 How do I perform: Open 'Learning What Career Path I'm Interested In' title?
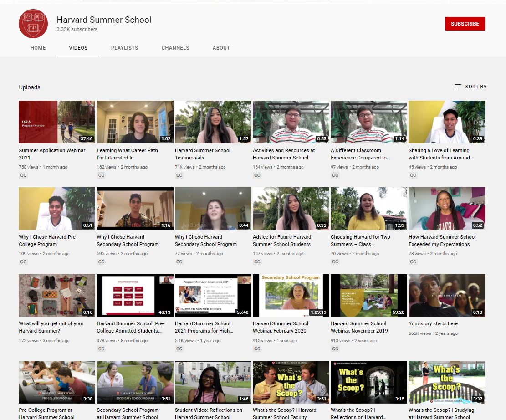[x=127, y=154]
